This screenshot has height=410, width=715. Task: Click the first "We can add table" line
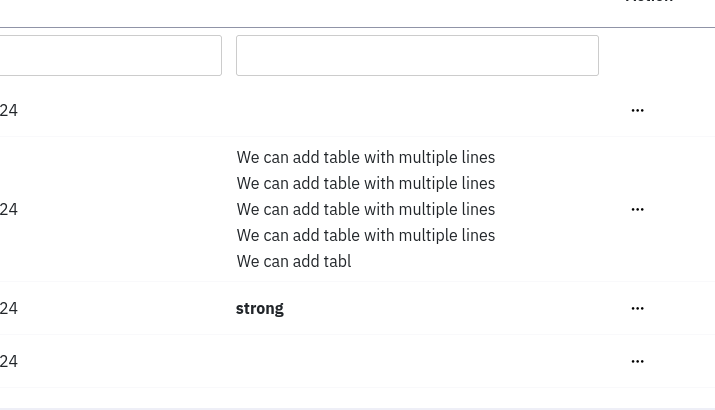(366, 157)
